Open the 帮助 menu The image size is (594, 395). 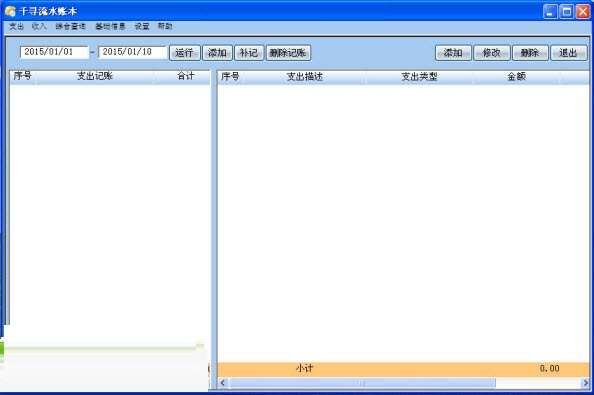(x=165, y=26)
